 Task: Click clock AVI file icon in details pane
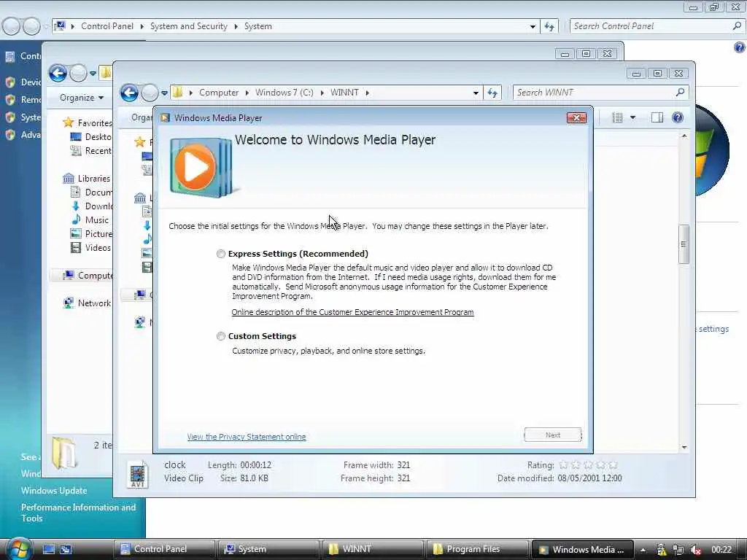(138, 474)
